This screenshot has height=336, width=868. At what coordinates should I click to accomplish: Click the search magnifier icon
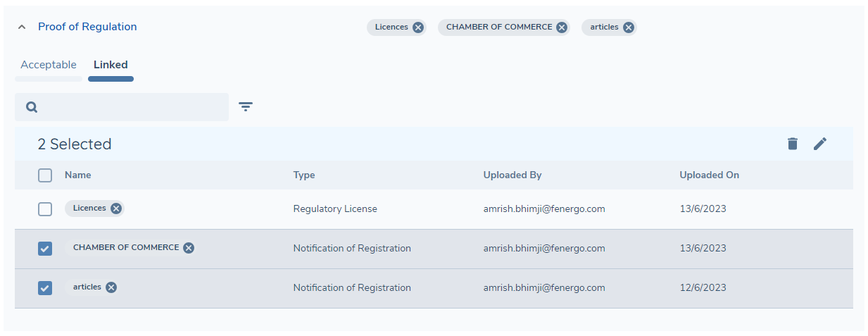(32, 107)
